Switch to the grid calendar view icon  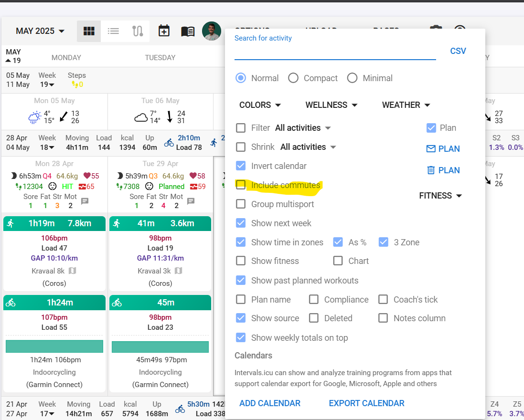[x=89, y=31]
